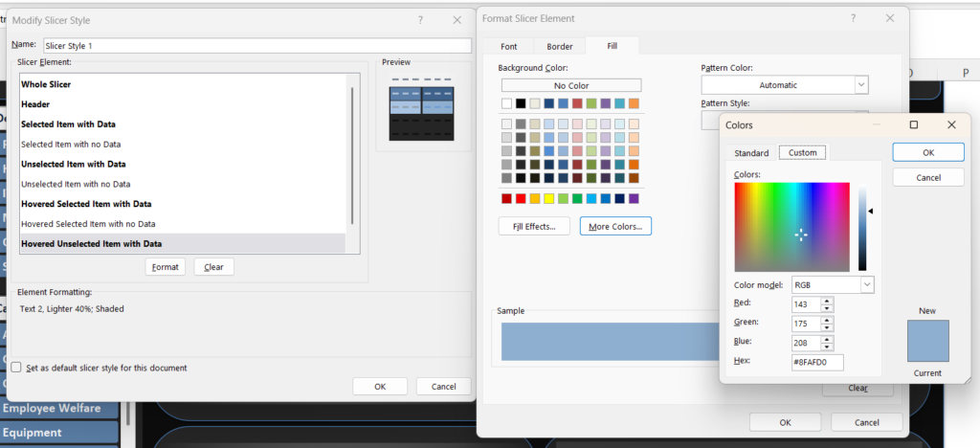Viewport: 980px width, 448px height.
Task: Expand the Pattern Color dropdown
Action: click(785, 85)
